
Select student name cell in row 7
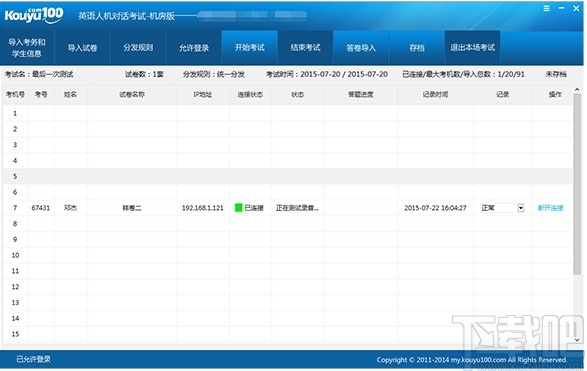coord(70,208)
